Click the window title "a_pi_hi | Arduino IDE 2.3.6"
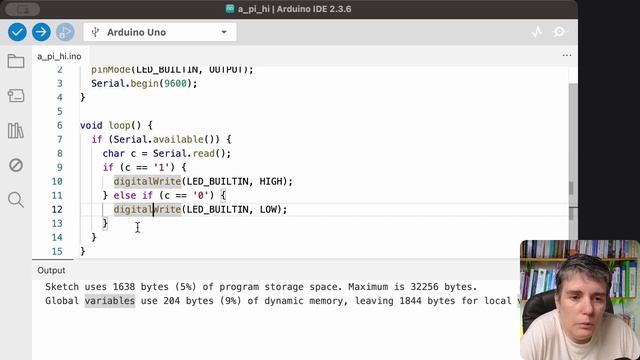The image size is (640, 360). (294, 9)
